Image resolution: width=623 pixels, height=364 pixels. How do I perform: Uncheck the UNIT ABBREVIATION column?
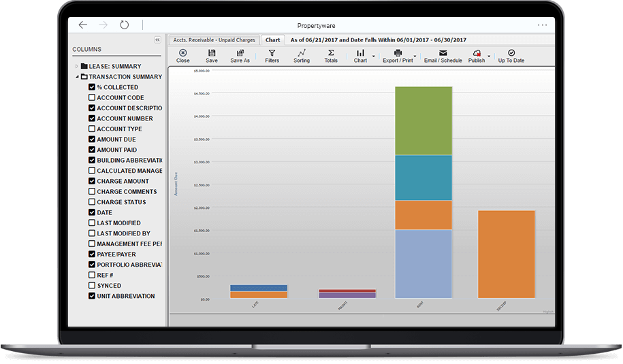tap(92, 296)
